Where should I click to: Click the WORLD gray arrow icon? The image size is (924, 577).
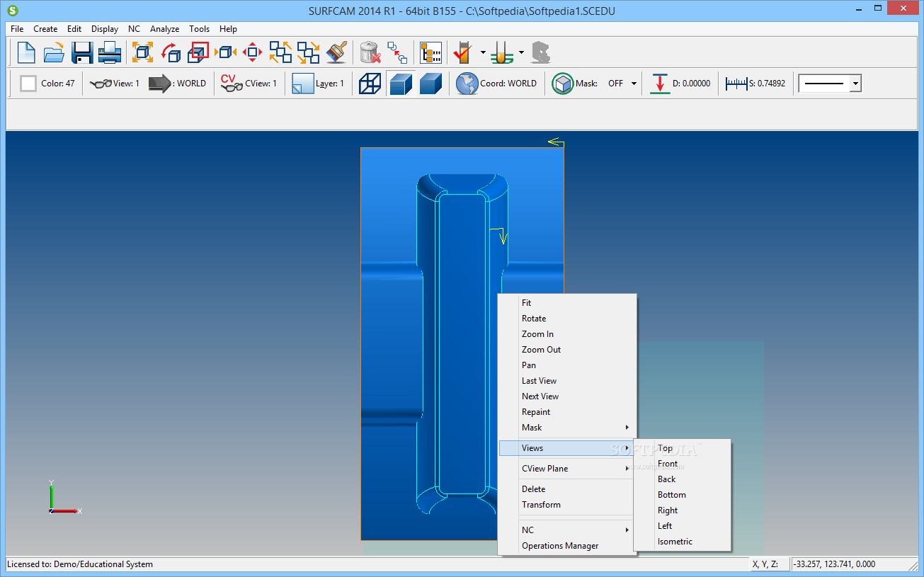(160, 84)
